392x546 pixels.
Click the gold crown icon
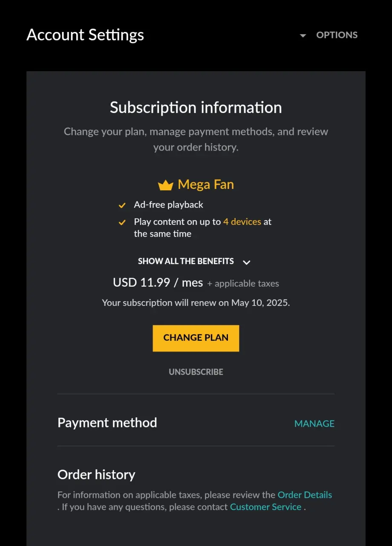tap(165, 185)
